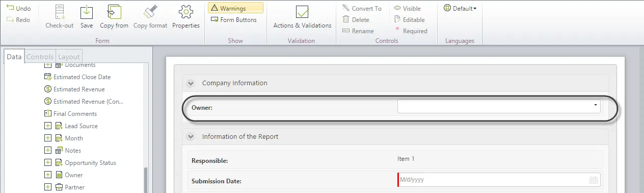The height and width of the screenshot is (193, 644).
Task: Toggle Warnings display
Action: coord(236,8)
